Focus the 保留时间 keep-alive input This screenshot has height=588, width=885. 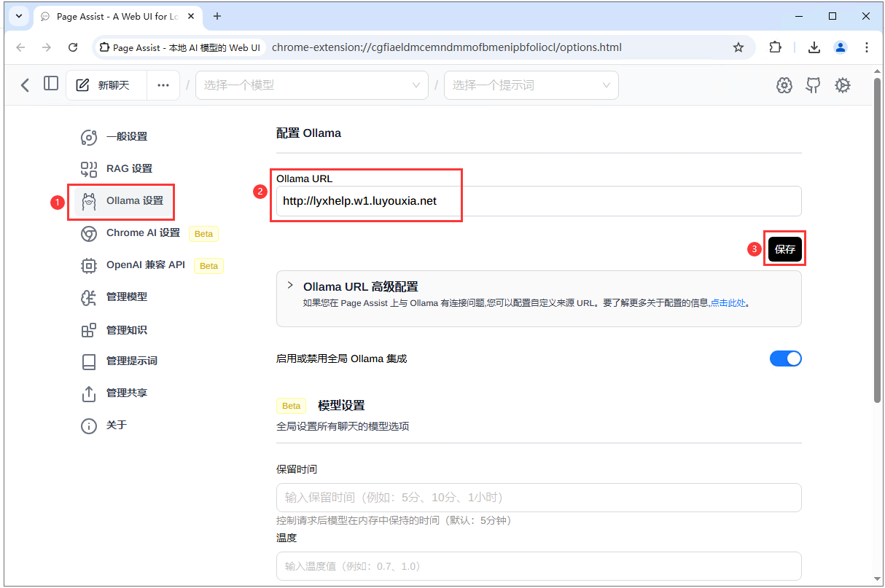(539, 498)
